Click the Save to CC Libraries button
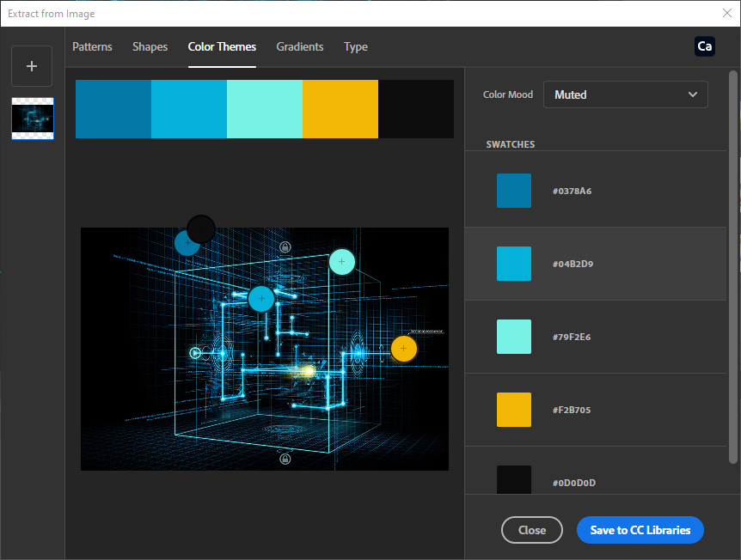This screenshot has width=741, height=560. click(640, 530)
